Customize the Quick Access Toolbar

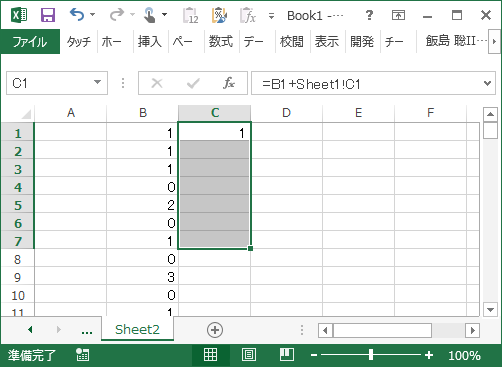(x=271, y=16)
